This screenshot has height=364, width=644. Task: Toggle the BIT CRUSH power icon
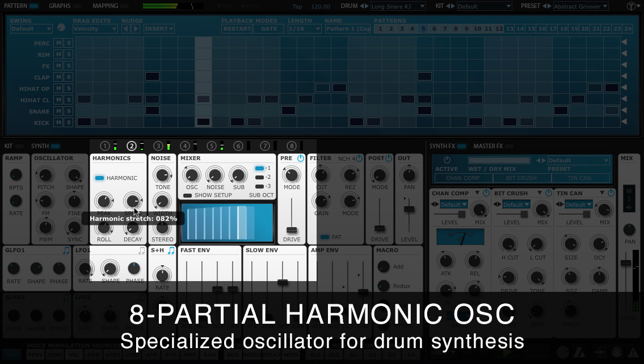[x=549, y=193]
